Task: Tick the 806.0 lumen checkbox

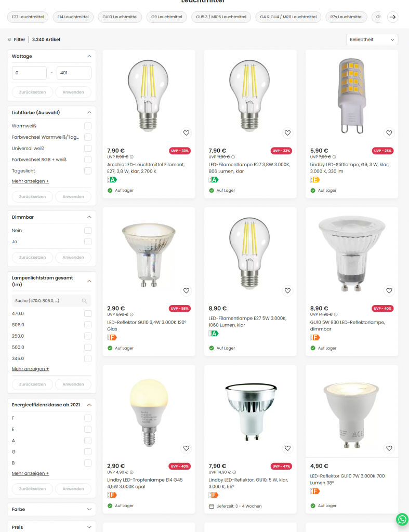Action: coord(88,325)
